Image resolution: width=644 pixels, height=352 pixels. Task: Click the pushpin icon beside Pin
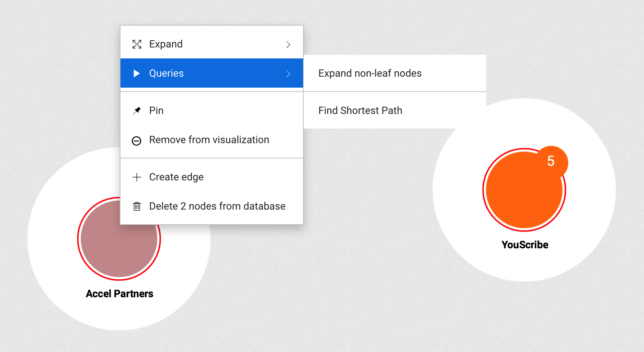coord(137,111)
